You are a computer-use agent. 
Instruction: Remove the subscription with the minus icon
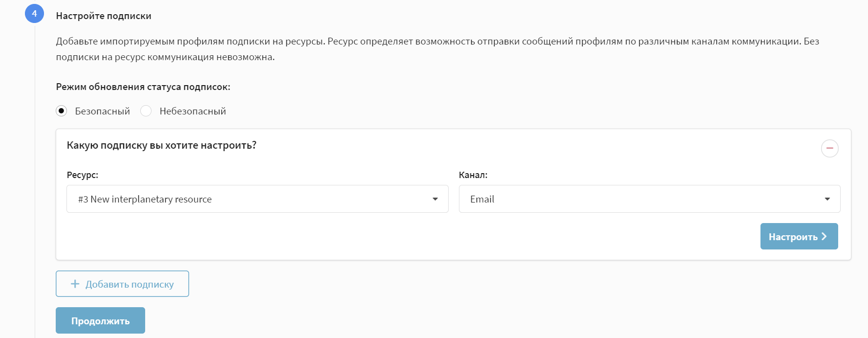point(829,148)
